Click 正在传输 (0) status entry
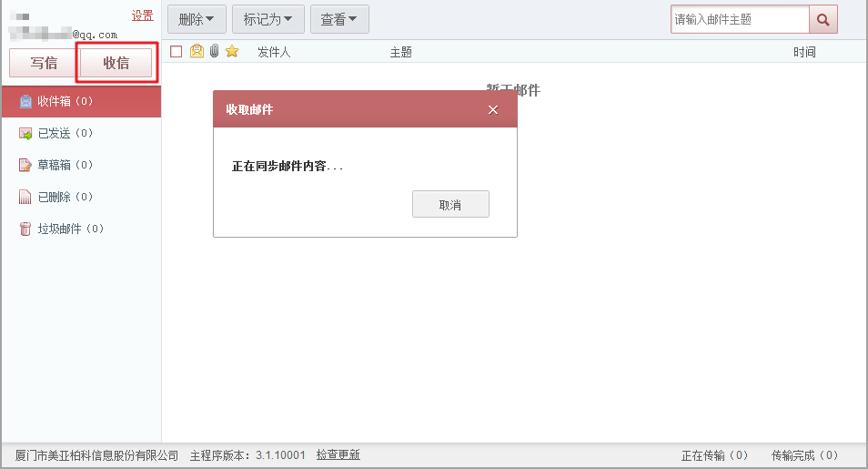 (x=714, y=455)
